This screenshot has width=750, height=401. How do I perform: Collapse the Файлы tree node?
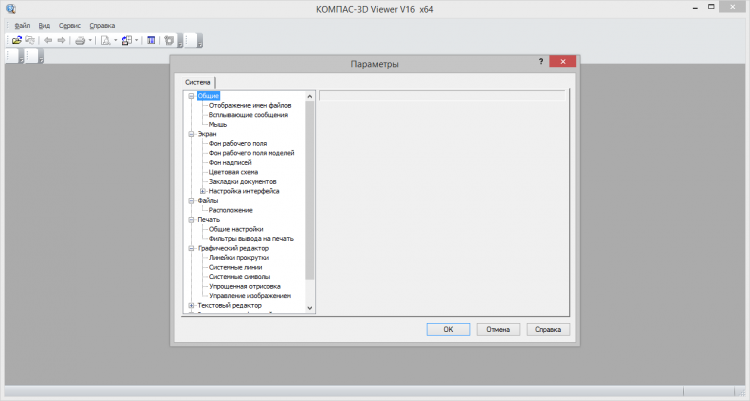pyautogui.click(x=191, y=201)
